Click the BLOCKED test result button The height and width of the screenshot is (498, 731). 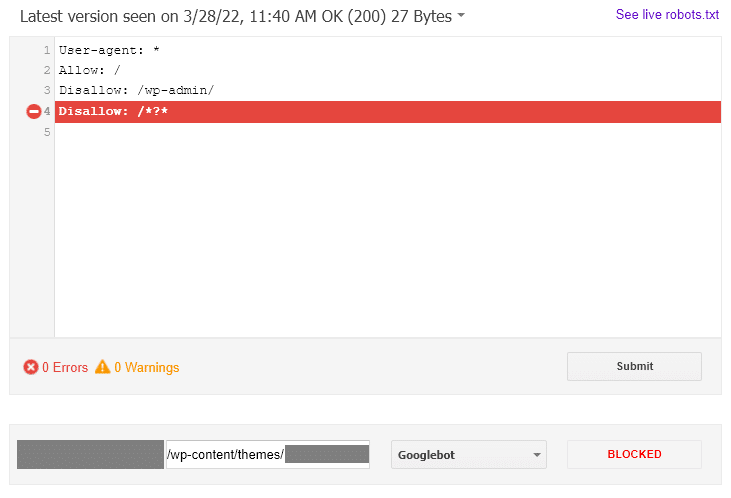[634, 455]
